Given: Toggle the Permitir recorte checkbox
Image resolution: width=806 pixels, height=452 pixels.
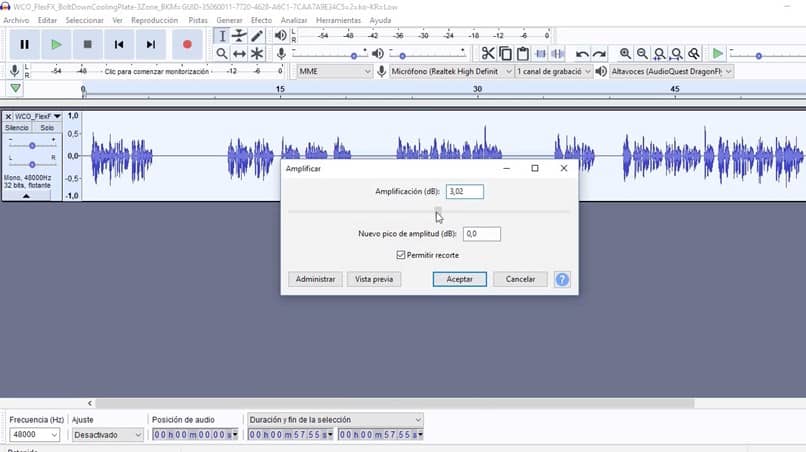Looking at the screenshot, I should point(401,255).
